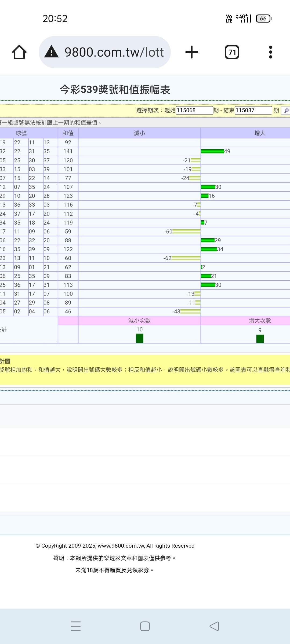Tap the address bar URL 9800.com.tw
The height and width of the screenshot is (644, 290).
pyautogui.click(x=114, y=52)
